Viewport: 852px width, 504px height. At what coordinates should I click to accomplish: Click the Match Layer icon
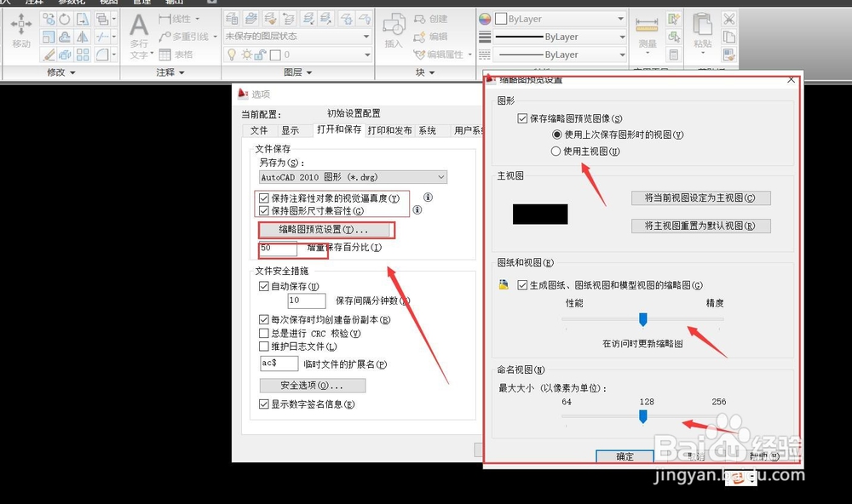click(270, 19)
